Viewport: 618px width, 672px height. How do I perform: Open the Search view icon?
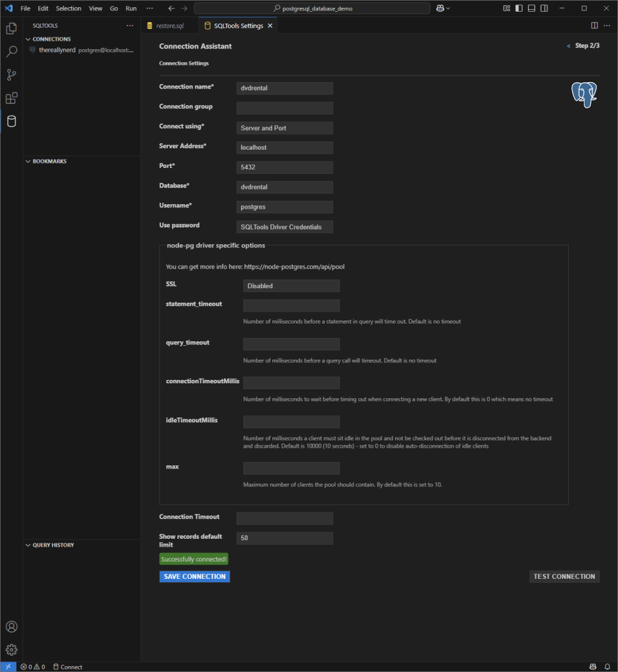pos(11,52)
